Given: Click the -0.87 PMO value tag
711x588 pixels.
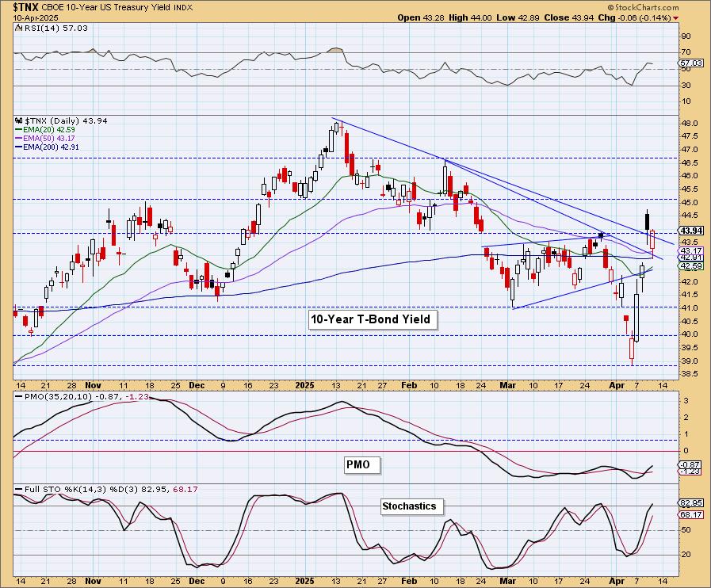Looking at the screenshot, I should [691, 465].
